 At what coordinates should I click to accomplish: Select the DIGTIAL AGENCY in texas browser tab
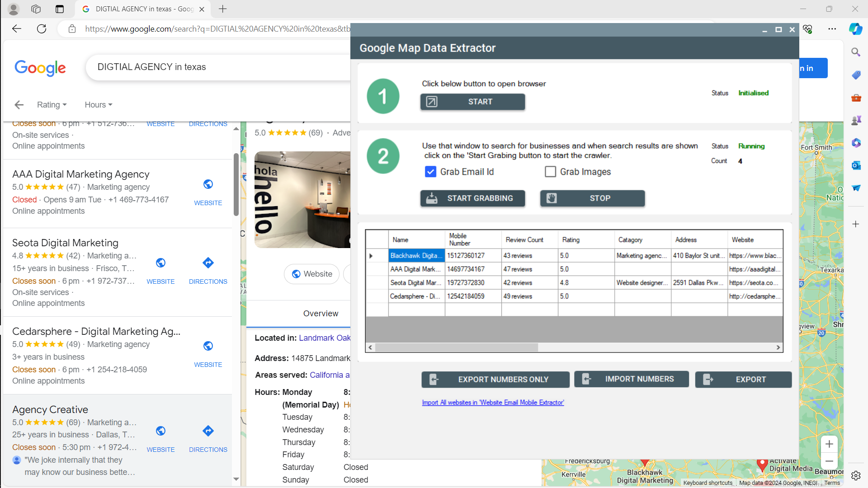[x=142, y=9]
